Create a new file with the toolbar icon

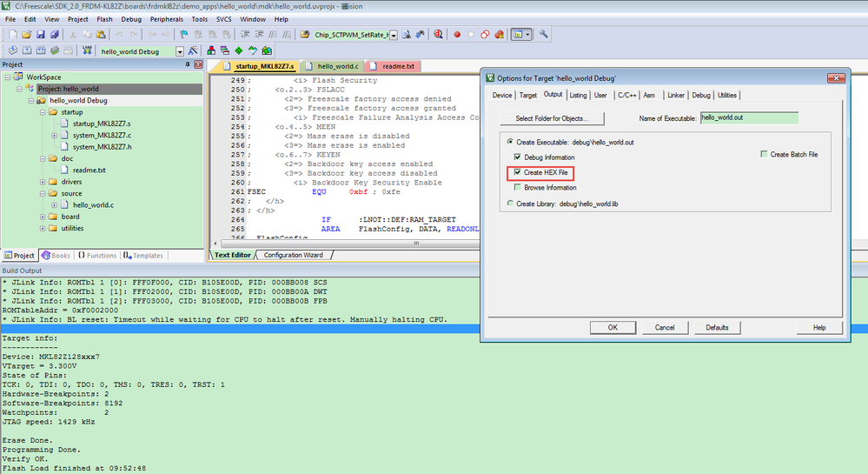click(13, 35)
